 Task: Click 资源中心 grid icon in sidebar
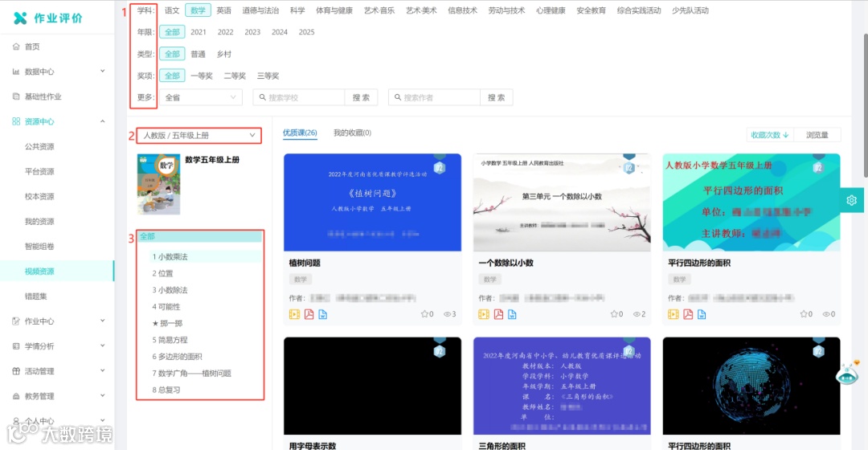[16, 121]
